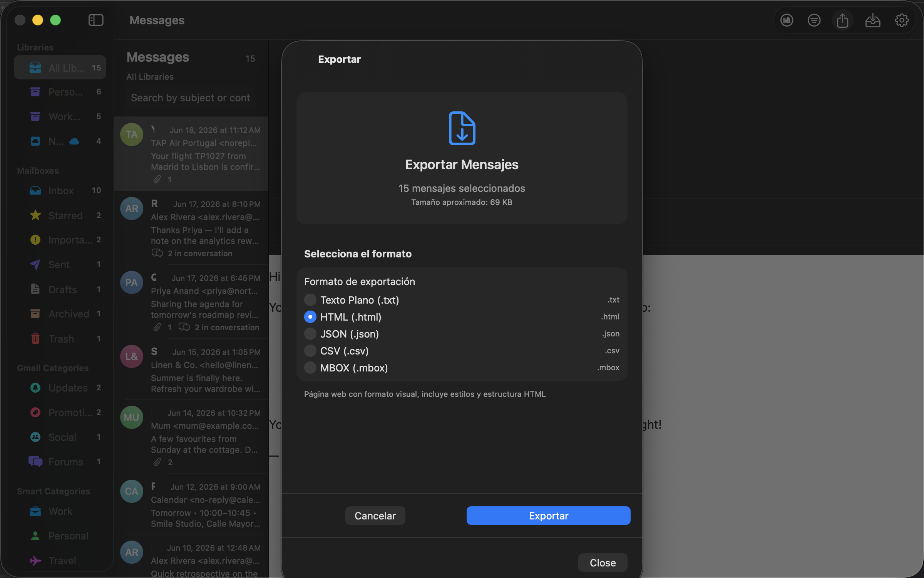Screen dimensions: 924x578
Task: Open the Personal smart category
Action: point(60,536)
